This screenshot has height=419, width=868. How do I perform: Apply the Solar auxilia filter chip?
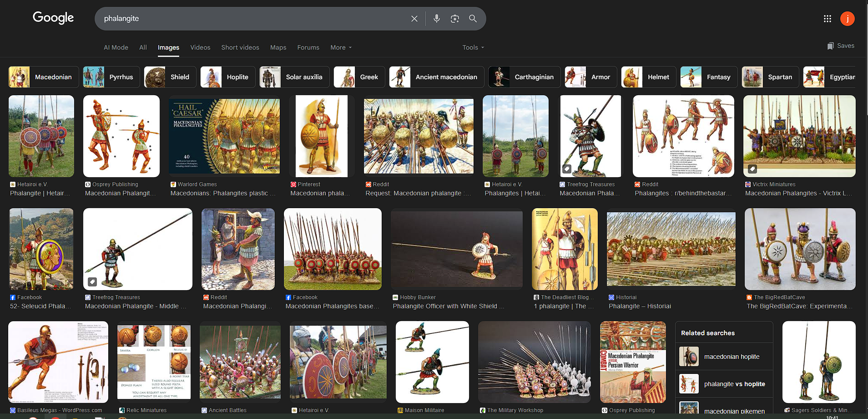click(294, 77)
